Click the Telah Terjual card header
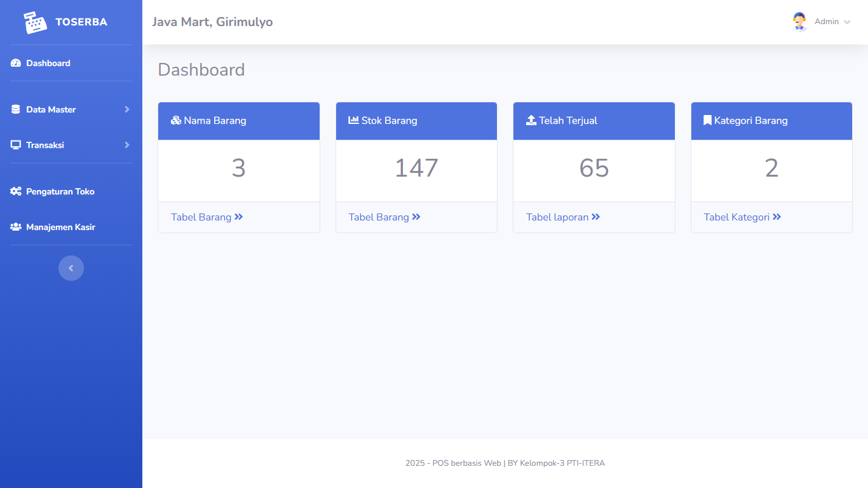The width and height of the screenshot is (868, 488). click(594, 121)
